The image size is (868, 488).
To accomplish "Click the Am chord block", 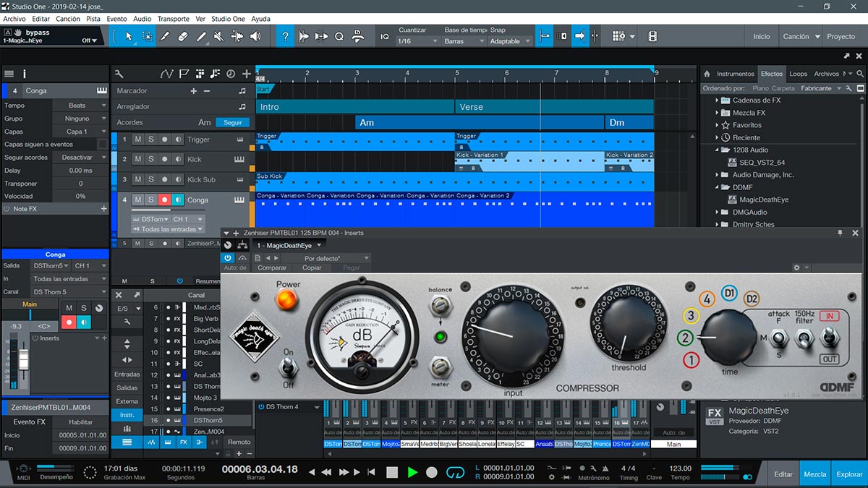I will [x=480, y=122].
